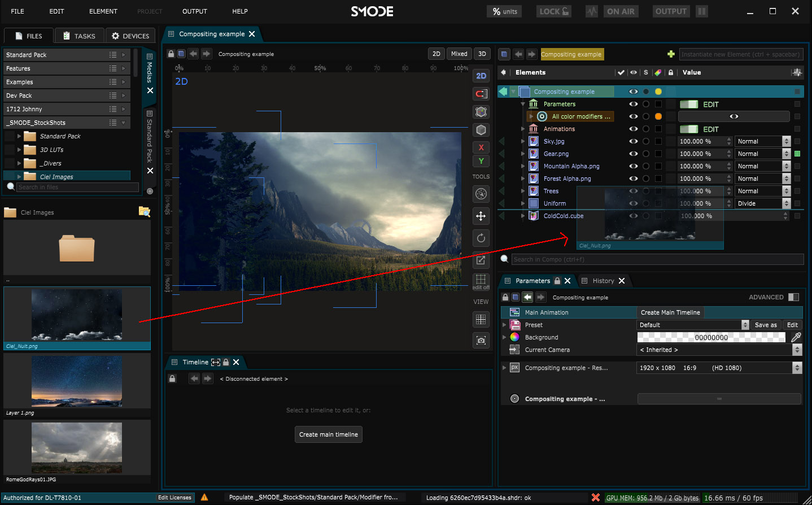
Task: Toggle the 2D view tool icon
Action: (x=481, y=76)
